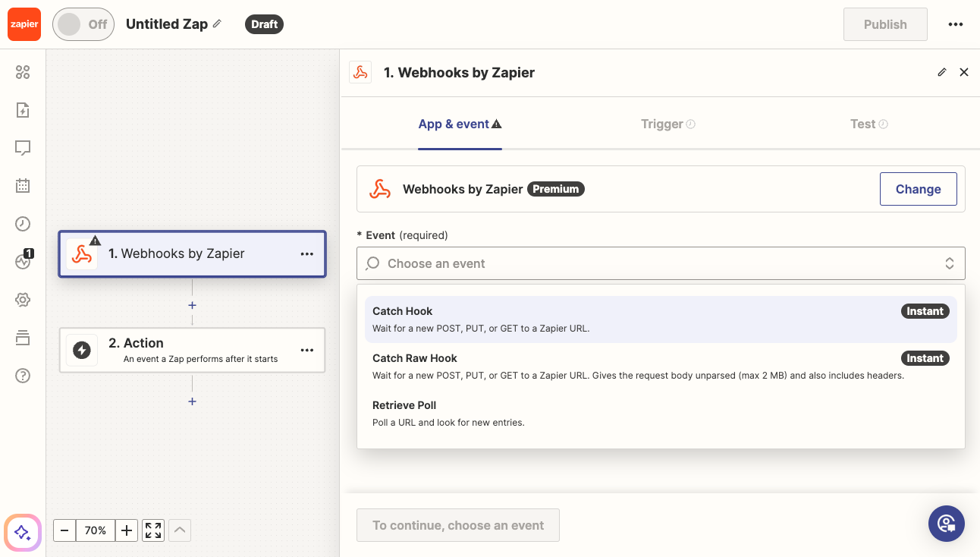Viewport: 980px width, 557px height.
Task: Click the edit pencil in step panel header
Action: coord(942,72)
